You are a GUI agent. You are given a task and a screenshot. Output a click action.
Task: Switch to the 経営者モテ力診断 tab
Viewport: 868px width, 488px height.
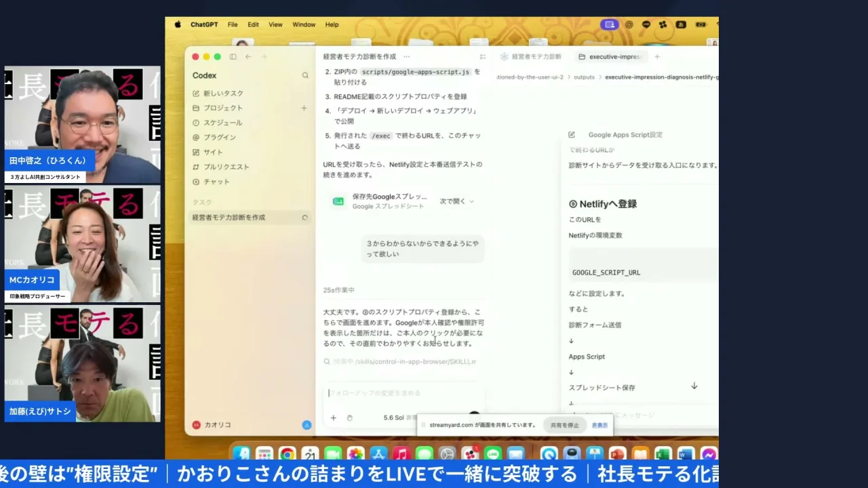[531, 57]
